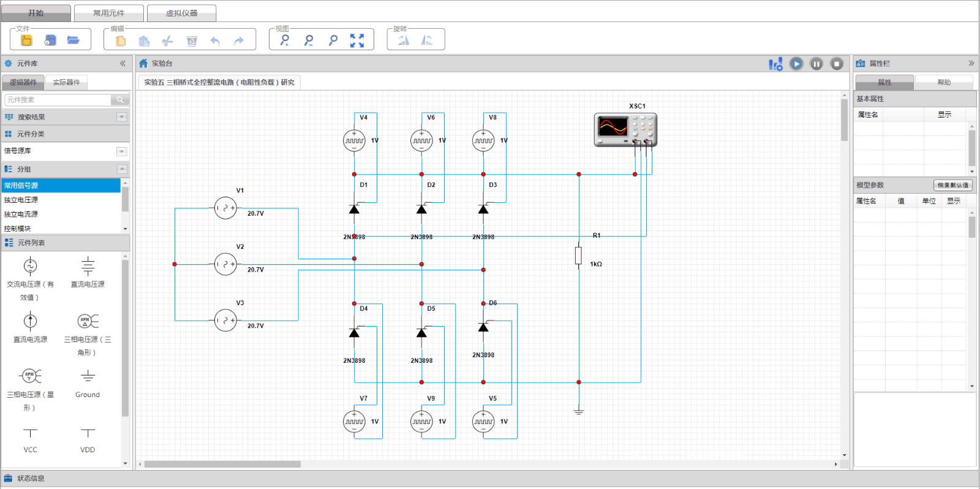The height and width of the screenshot is (489, 980).
Task: Click the new file icon
Action: [26, 40]
